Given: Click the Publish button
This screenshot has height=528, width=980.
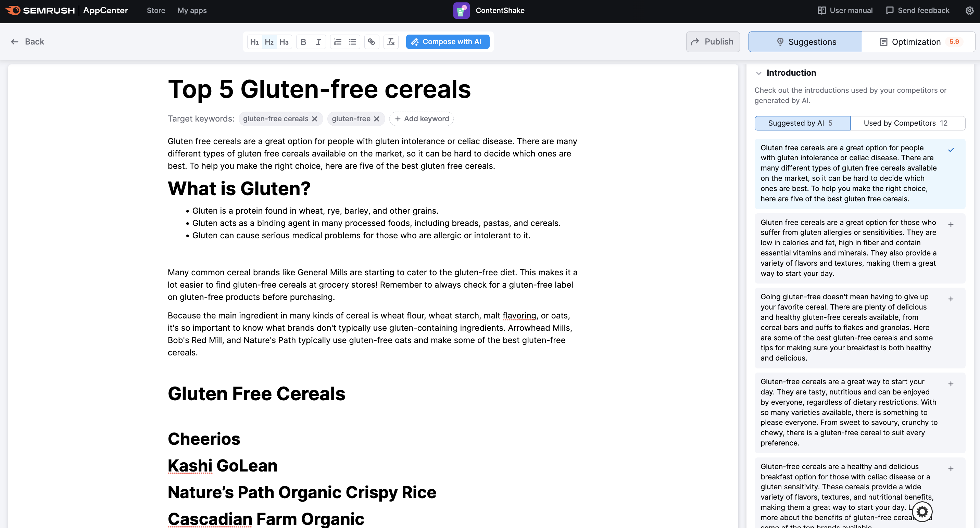Looking at the screenshot, I should coord(712,41).
